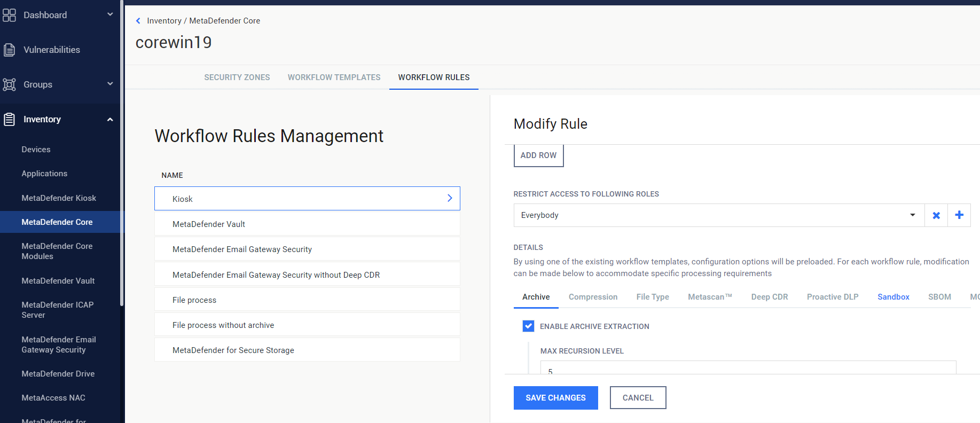This screenshot has width=980, height=423.
Task: Follow the Inventory / MetaDefender Core breadcrumb link
Action: 203,21
